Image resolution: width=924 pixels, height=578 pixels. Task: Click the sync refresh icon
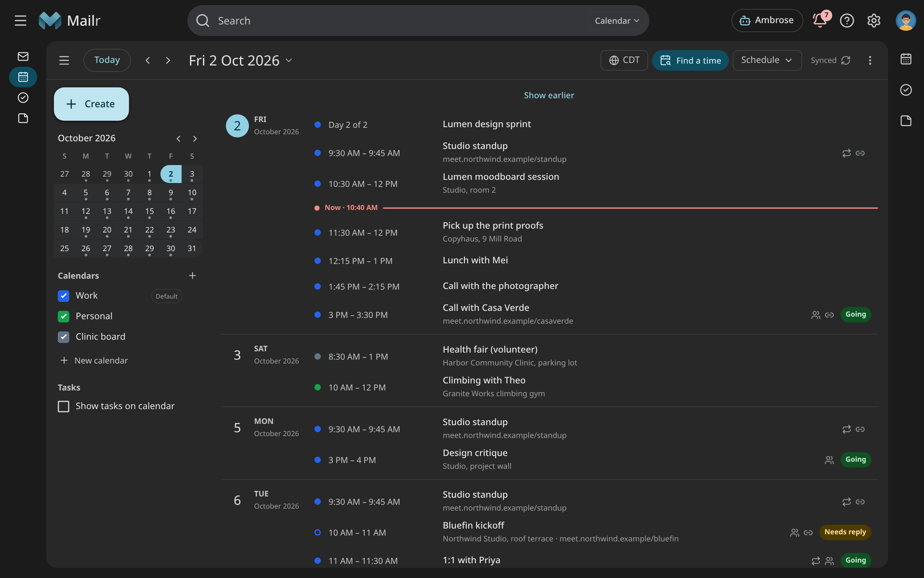click(x=846, y=60)
